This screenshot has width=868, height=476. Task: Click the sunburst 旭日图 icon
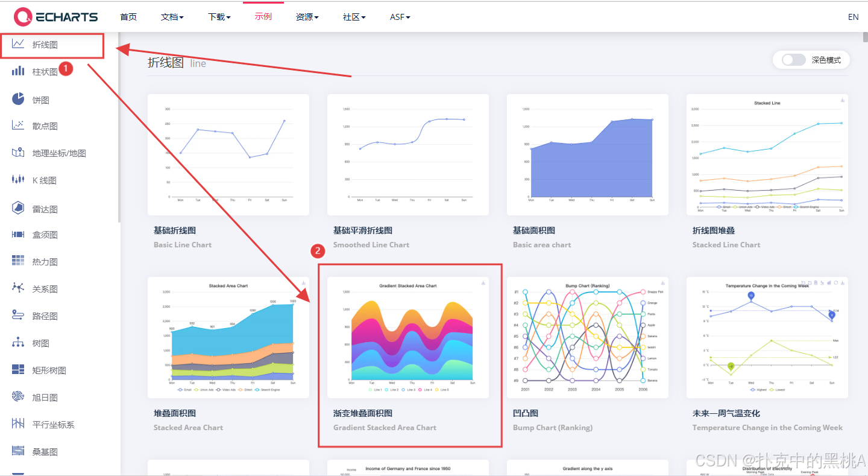(18, 397)
